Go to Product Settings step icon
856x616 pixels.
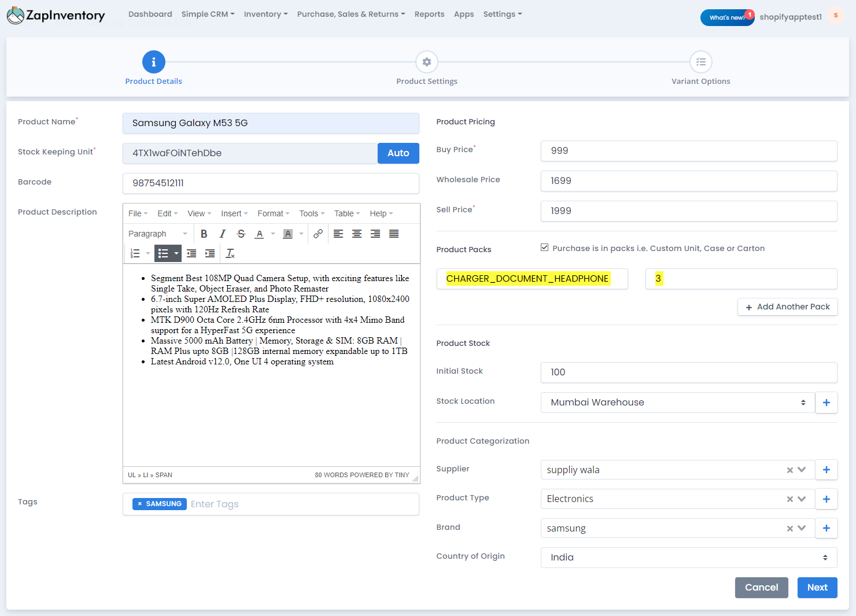click(427, 62)
